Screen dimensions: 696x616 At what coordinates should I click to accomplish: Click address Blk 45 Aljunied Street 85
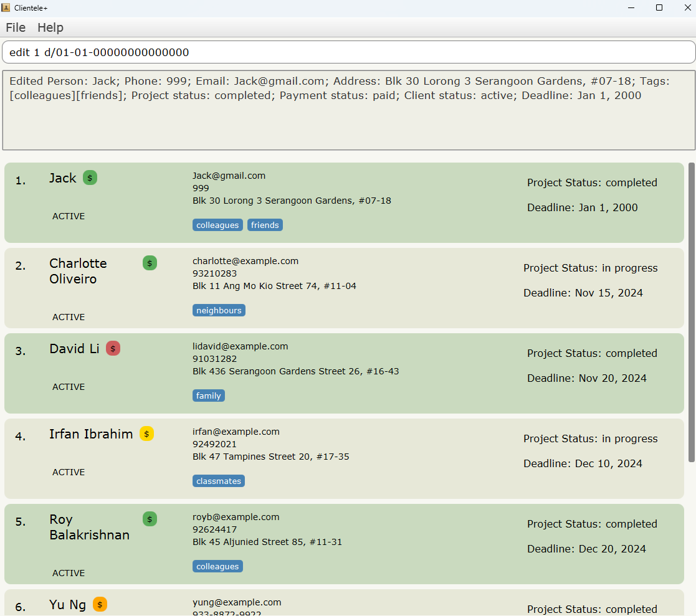pyautogui.click(x=267, y=541)
